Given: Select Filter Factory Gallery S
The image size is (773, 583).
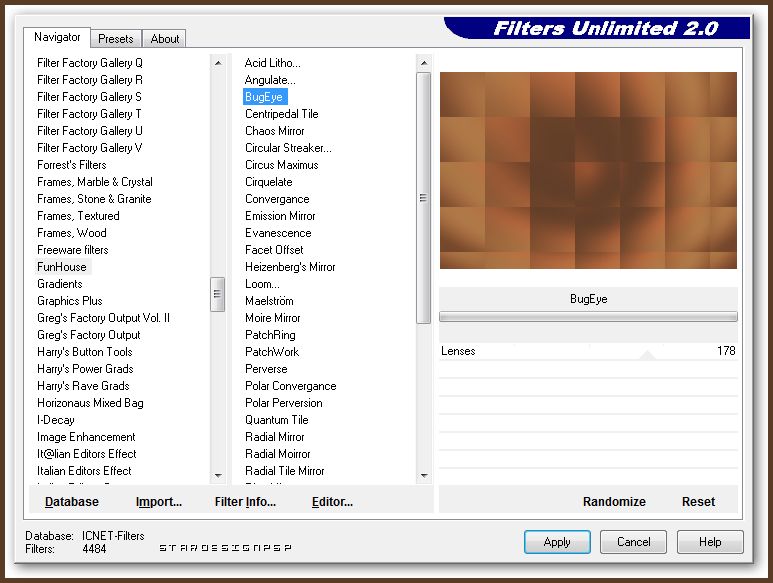Looking at the screenshot, I should click(89, 97).
